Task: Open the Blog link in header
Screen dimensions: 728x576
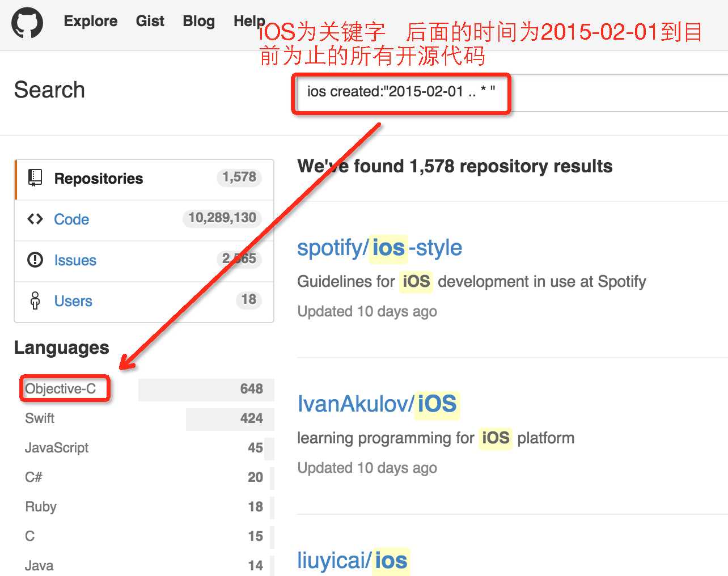Action: 199,21
